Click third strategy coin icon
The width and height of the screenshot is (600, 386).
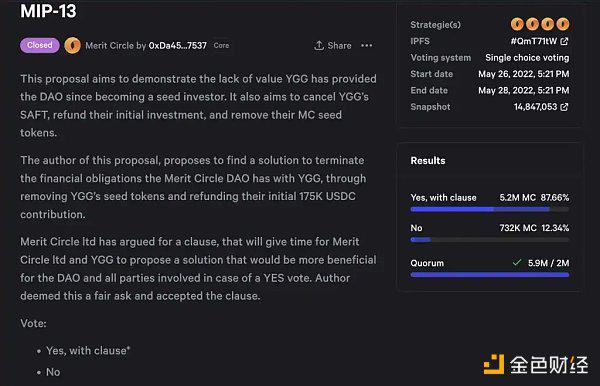click(x=548, y=24)
